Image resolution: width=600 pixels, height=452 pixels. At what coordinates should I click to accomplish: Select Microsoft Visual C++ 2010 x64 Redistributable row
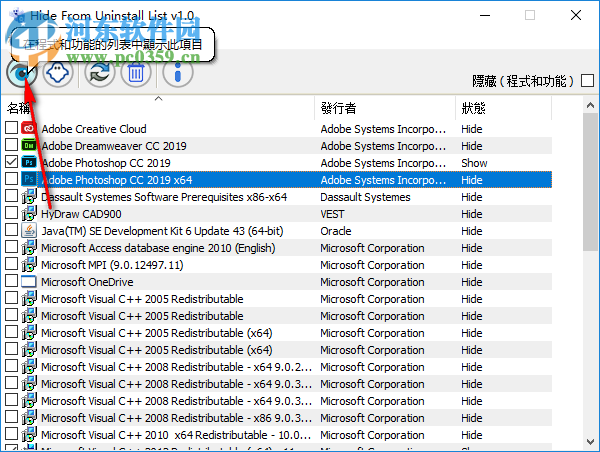[x=277, y=435]
